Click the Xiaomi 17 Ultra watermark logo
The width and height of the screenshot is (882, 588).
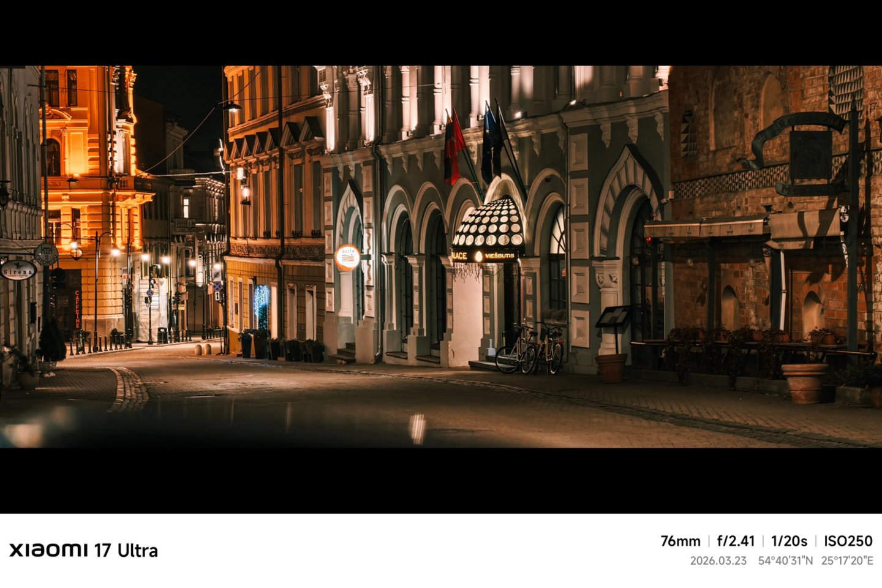[x=83, y=550]
